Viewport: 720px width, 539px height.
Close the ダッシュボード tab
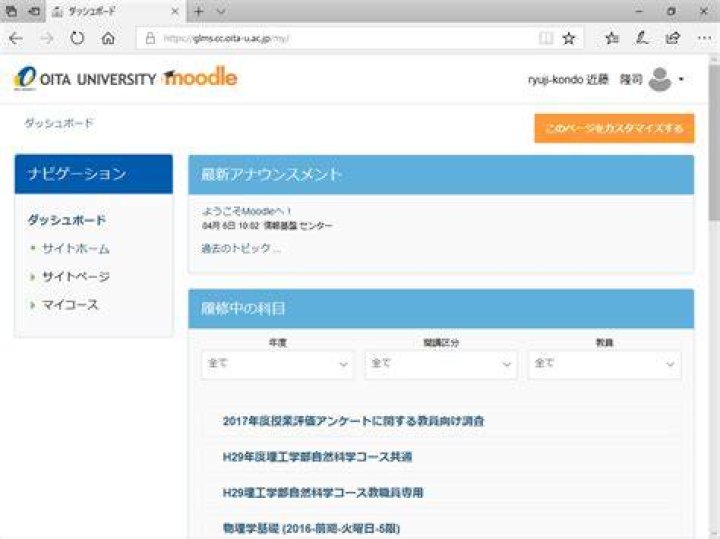(174, 11)
